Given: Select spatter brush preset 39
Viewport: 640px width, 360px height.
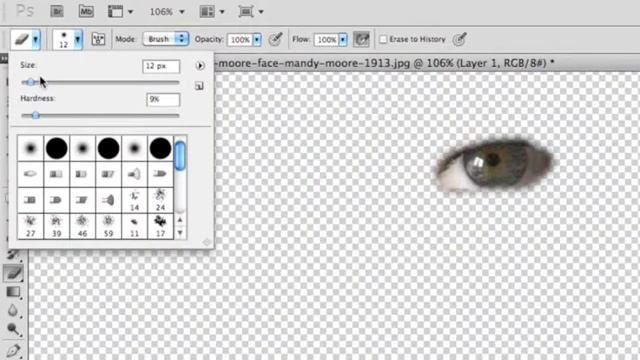Looking at the screenshot, I should coord(56,226).
